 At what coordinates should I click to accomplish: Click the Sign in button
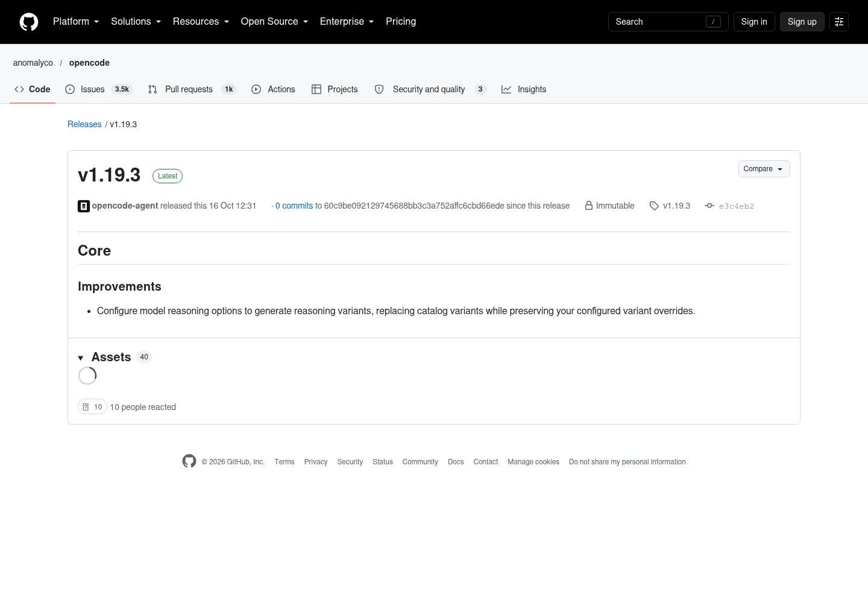pos(754,22)
